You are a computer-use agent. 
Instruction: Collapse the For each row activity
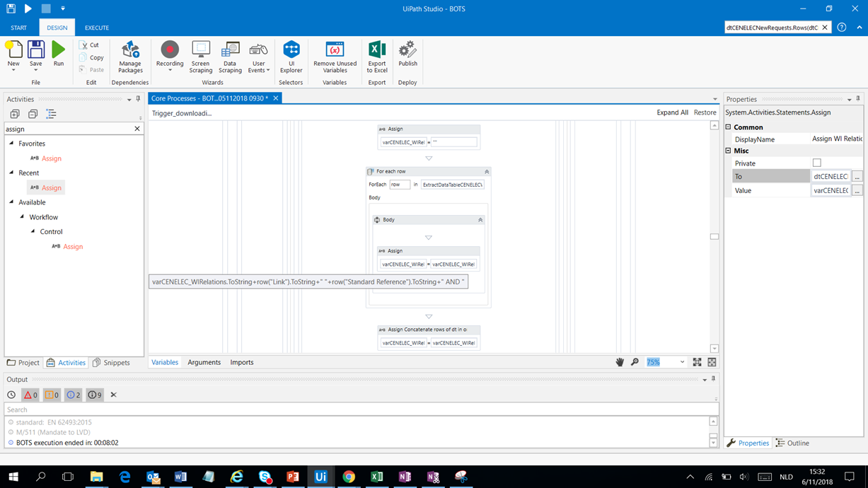(487, 172)
